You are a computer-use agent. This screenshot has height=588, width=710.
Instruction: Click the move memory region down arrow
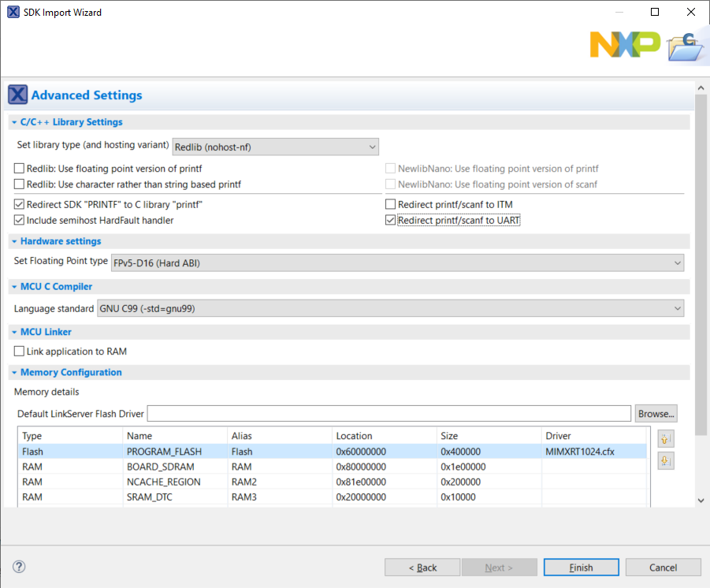(665, 460)
